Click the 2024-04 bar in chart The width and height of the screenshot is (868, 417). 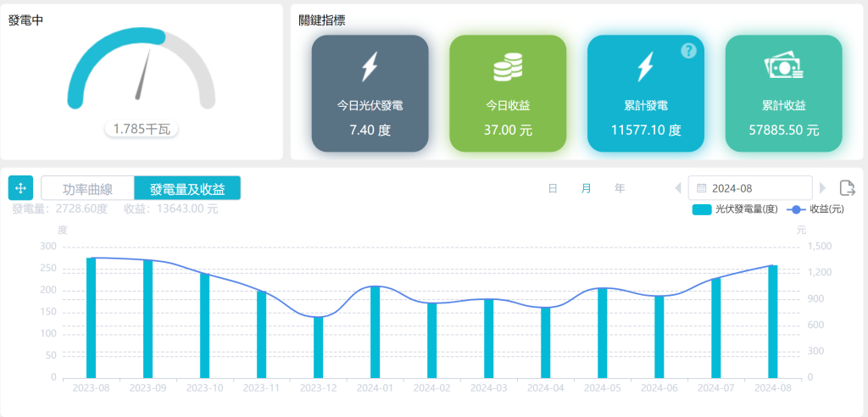pos(546,342)
